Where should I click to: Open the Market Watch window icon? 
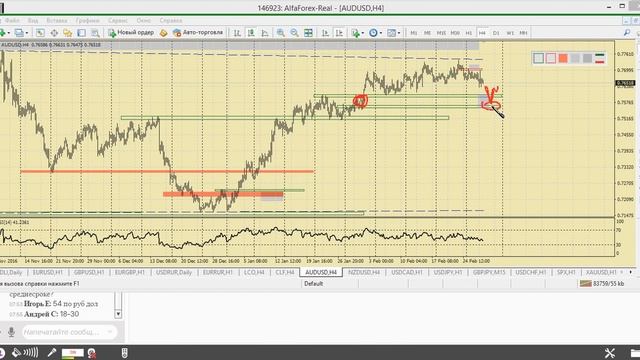click(x=40, y=33)
